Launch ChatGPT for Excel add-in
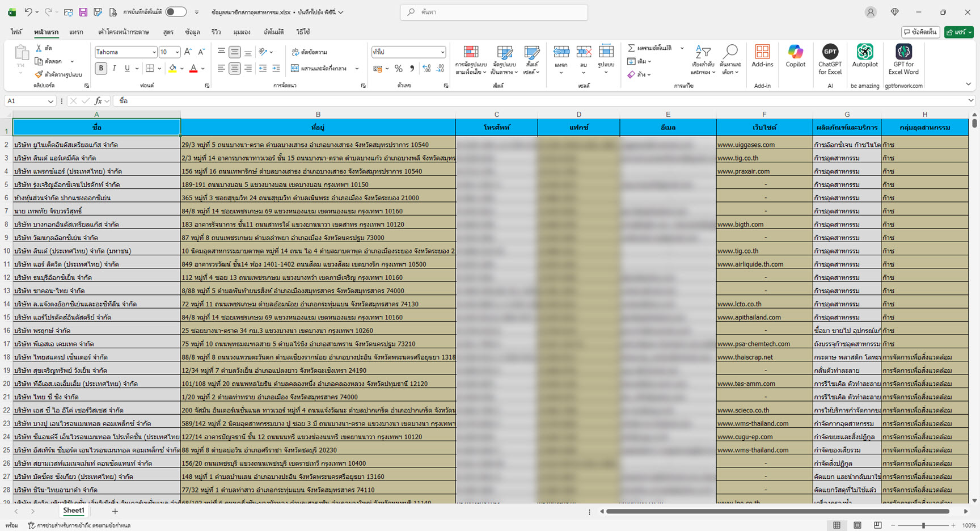 [830, 56]
